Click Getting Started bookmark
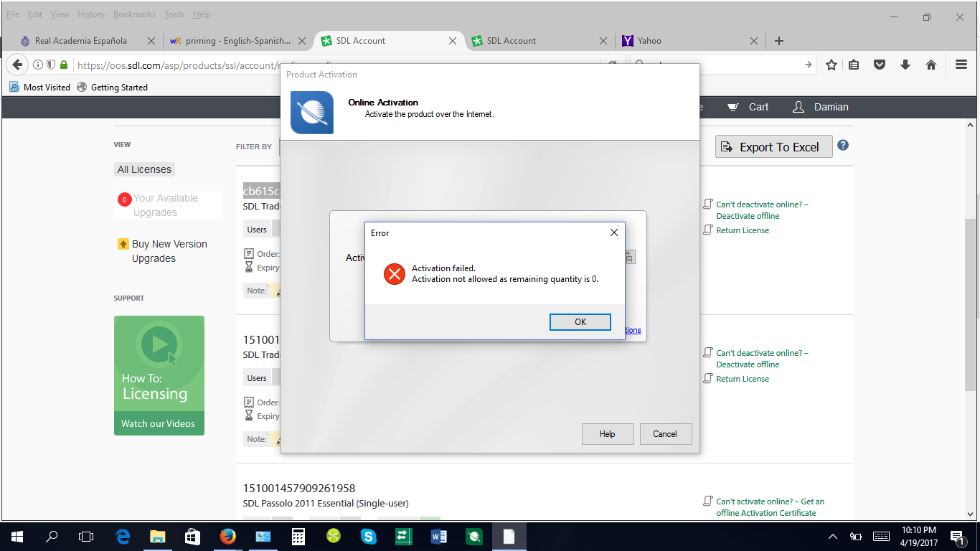This screenshot has width=980, height=551. (113, 87)
